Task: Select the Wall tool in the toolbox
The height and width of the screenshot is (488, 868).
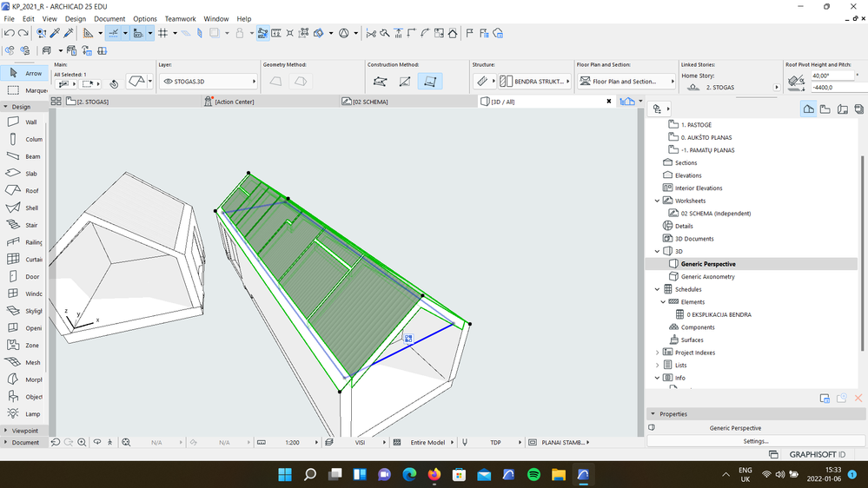Action: tap(22, 122)
